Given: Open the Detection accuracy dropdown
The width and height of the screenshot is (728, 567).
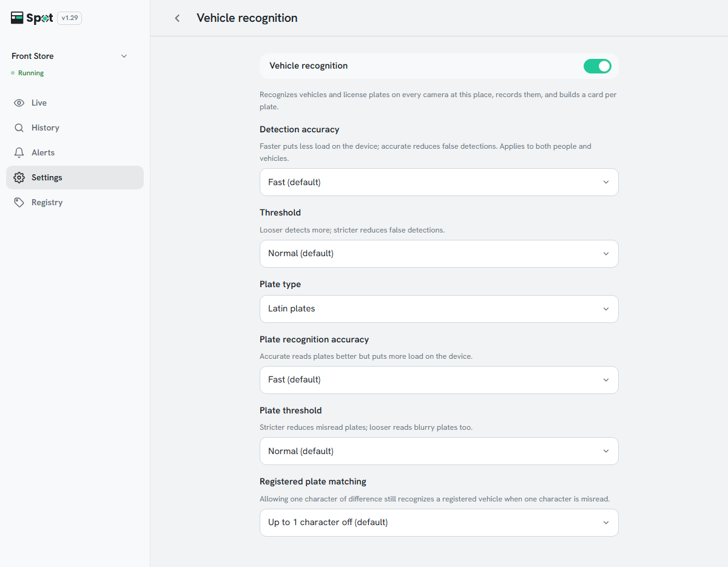Looking at the screenshot, I should click(439, 182).
